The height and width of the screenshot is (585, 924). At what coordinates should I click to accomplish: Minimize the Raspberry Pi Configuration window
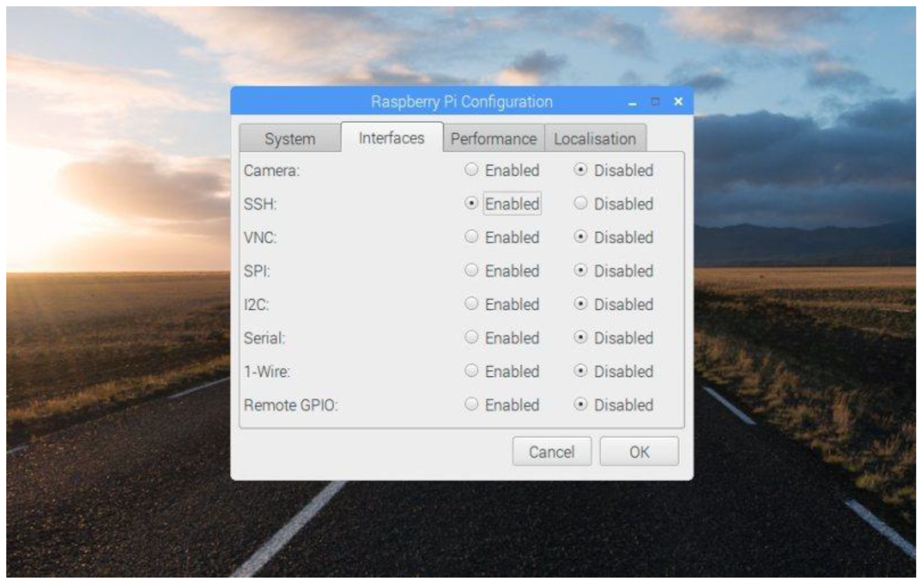coord(632,102)
